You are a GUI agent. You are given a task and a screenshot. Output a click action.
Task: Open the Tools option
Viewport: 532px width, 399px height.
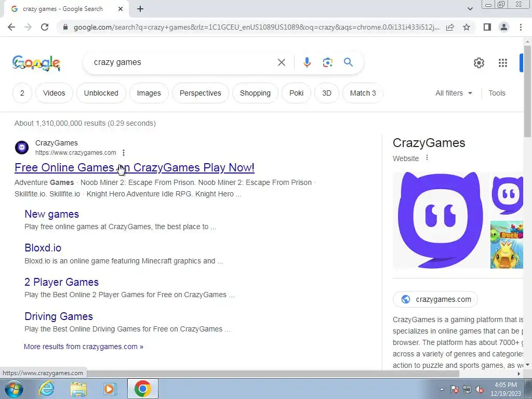[x=497, y=93]
